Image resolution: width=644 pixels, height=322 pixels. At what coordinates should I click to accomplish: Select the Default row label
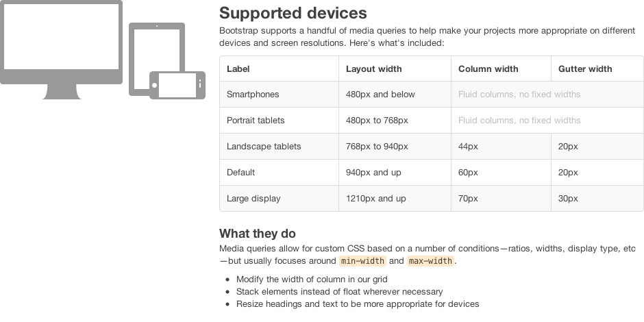(x=240, y=173)
